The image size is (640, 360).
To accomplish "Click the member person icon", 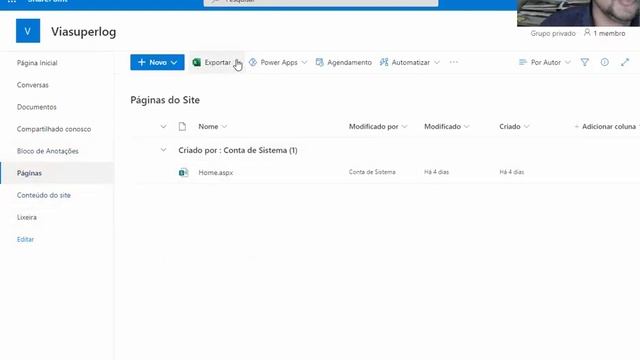I will tap(587, 33).
